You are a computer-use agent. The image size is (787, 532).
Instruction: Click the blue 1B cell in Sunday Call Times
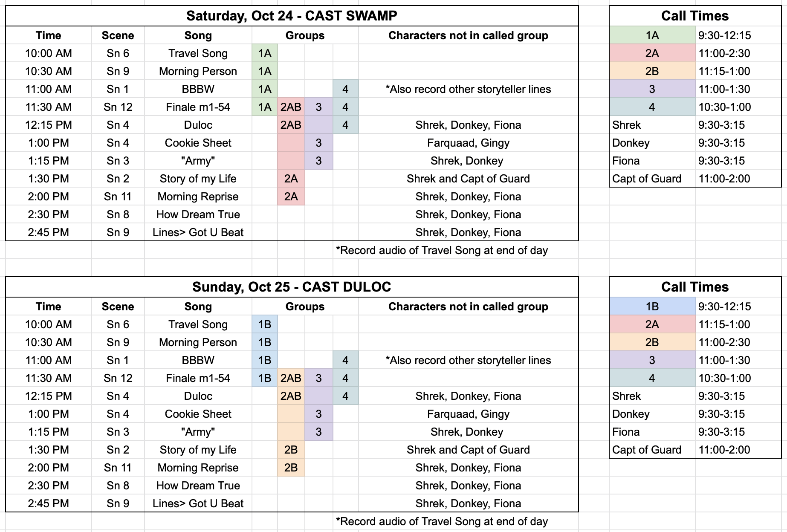(652, 306)
